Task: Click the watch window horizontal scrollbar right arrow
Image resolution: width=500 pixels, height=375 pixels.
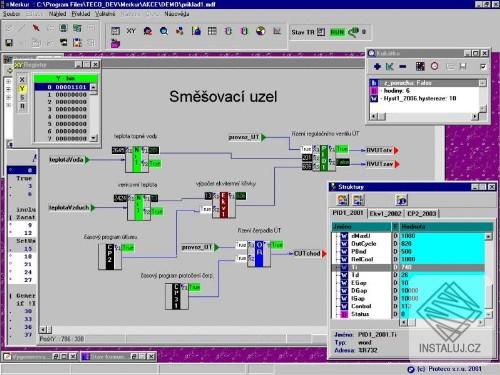Action: click(475, 116)
